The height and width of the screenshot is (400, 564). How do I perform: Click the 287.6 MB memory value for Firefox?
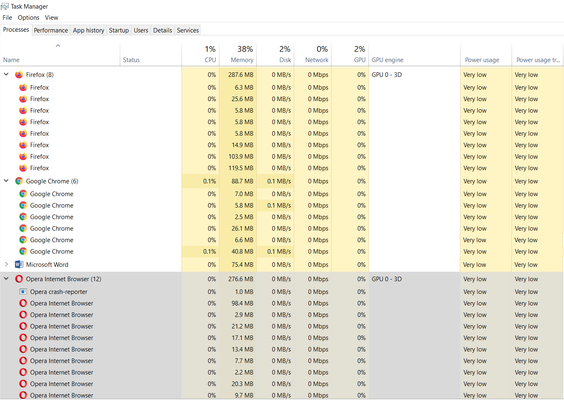pyautogui.click(x=241, y=75)
